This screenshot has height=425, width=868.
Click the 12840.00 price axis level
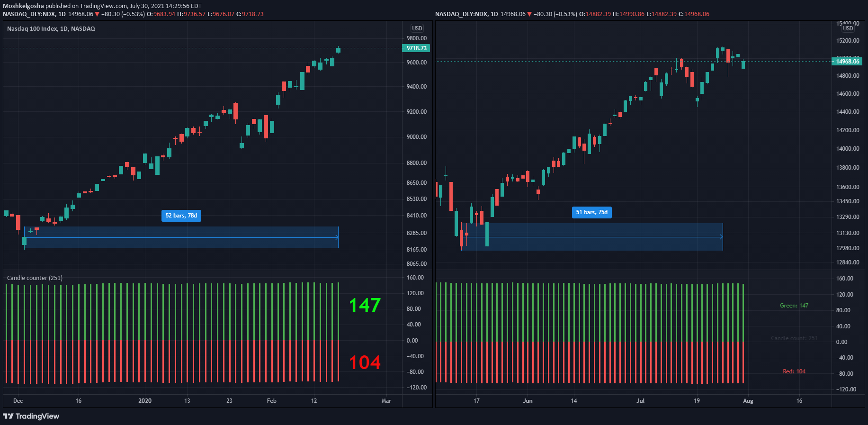[848, 262]
